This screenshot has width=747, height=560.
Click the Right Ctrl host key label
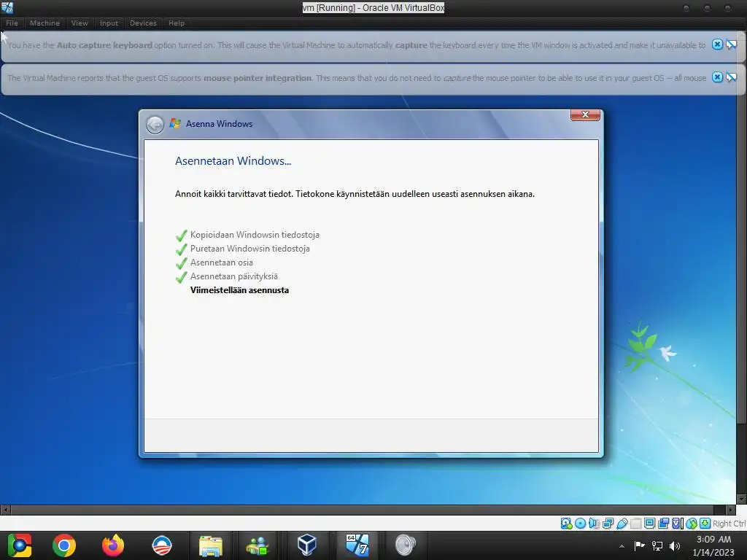(729, 524)
